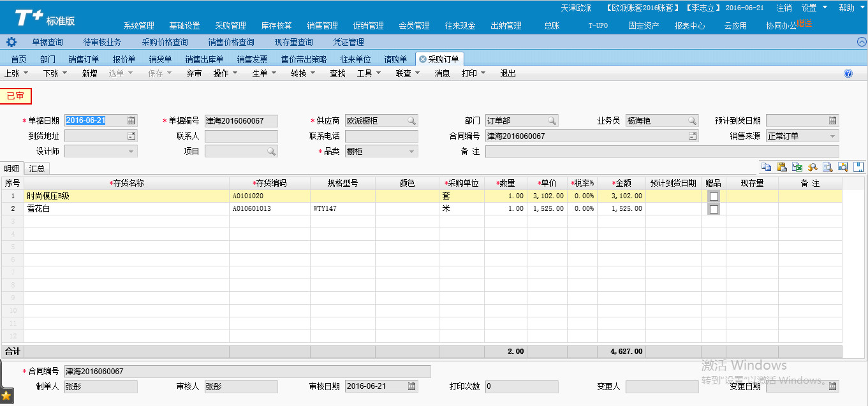Open the calendar for 预计到货日期 header field
The width and height of the screenshot is (868, 406).
pyautogui.click(x=832, y=120)
